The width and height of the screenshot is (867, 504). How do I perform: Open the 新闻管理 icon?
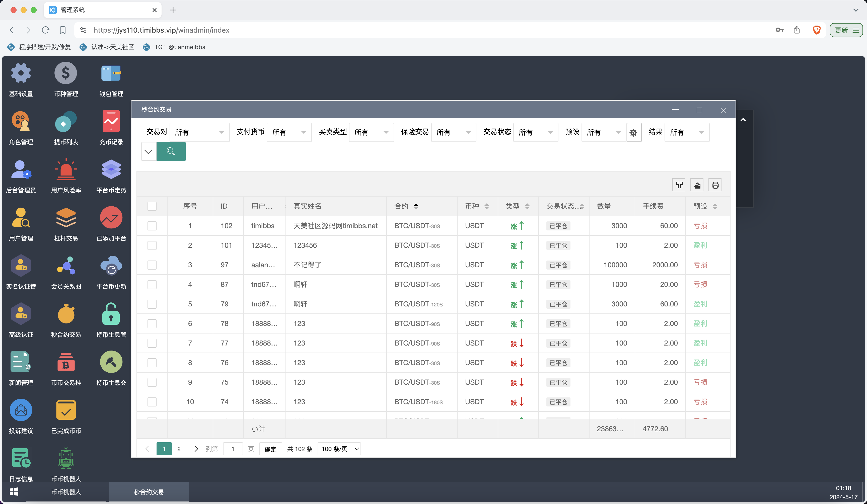click(x=21, y=362)
